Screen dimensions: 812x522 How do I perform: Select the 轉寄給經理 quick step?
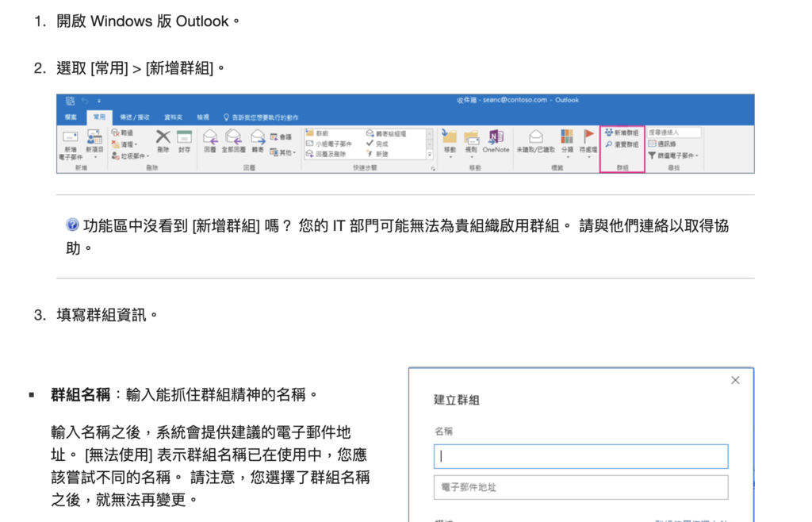point(386,133)
